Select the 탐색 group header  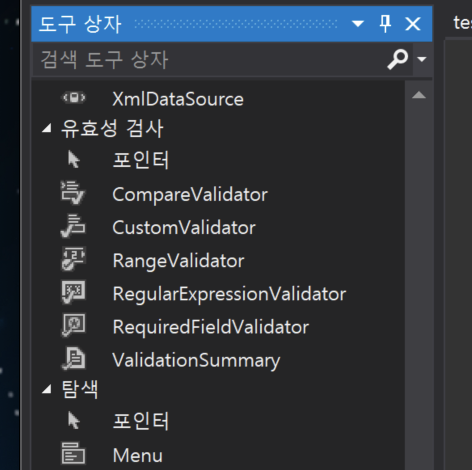pyautogui.click(x=80, y=389)
